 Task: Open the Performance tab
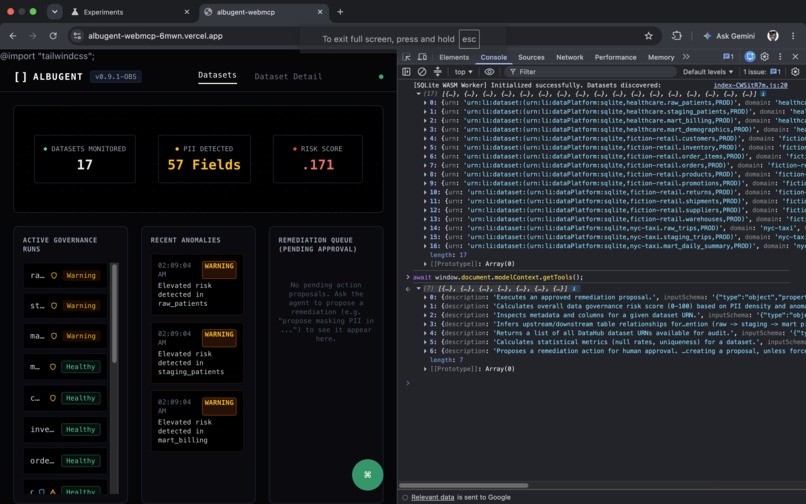(x=615, y=57)
